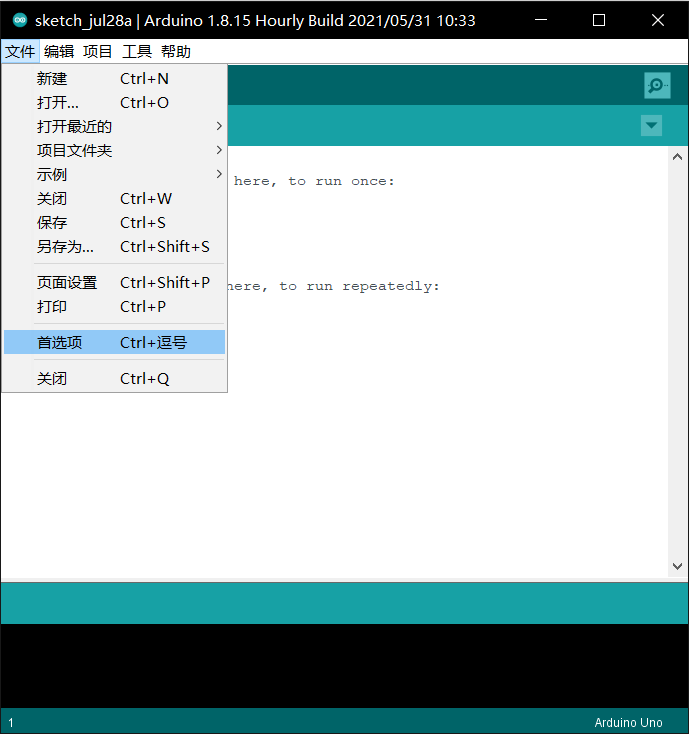Screen dimensions: 689x734
Task: Open the 工具 menu in menu bar
Action: (x=137, y=51)
